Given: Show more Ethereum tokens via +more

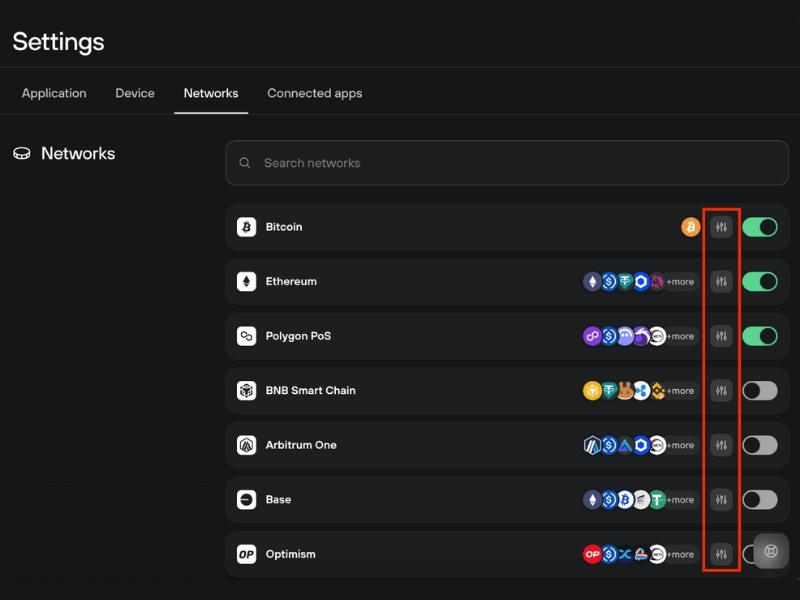Looking at the screenshot, I should pos(680,282).
